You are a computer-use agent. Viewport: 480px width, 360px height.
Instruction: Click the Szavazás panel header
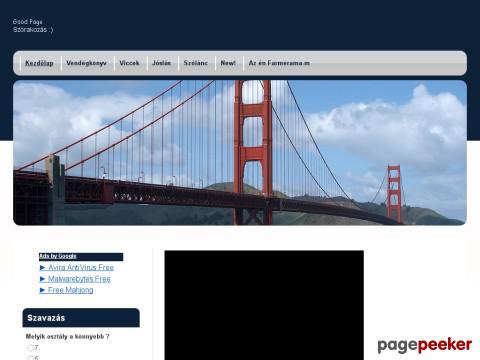coord(81,318)
